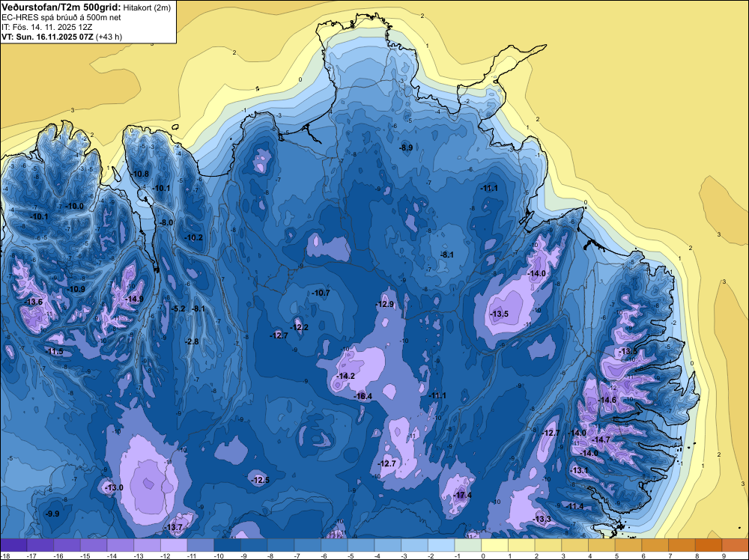Click the -16.4 temperature label on the map
The height and width of the screenshot is (560, 749).
tap(363, 396)
